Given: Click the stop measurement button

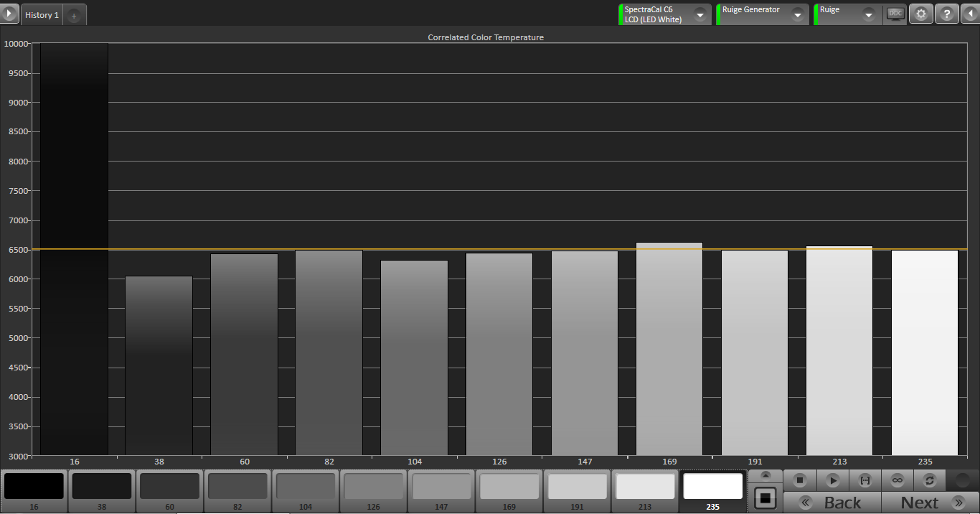Looking at the screenshot, I should tap(800, 480).
